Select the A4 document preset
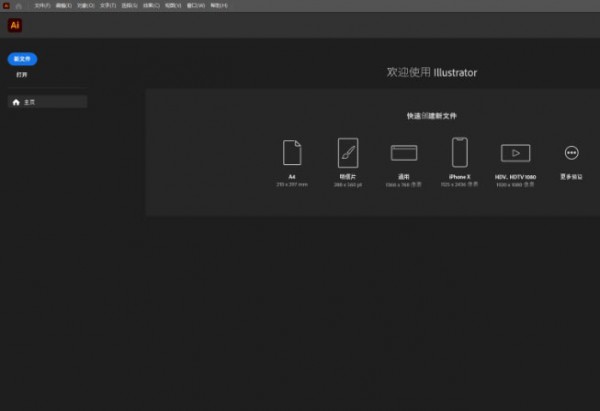 click(x=292, y=162)
